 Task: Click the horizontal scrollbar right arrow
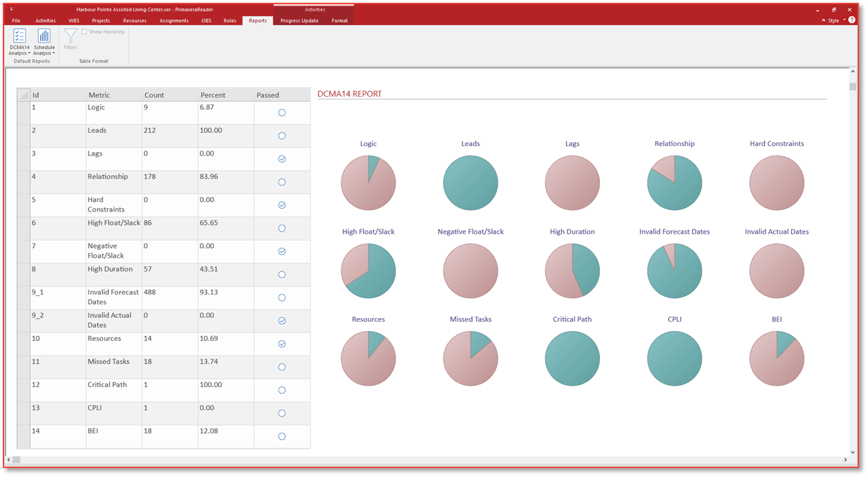click(845, 460)
